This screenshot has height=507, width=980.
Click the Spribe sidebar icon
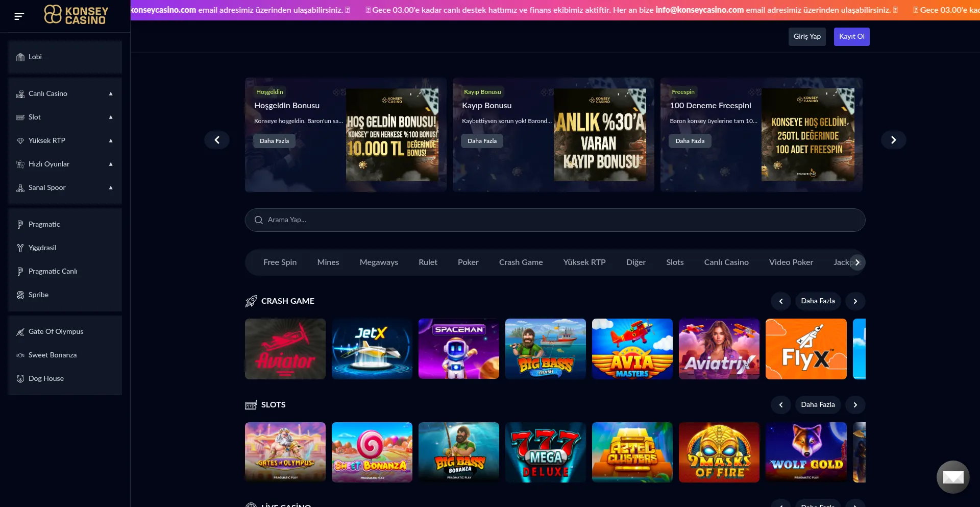click(x=20, y=295)
